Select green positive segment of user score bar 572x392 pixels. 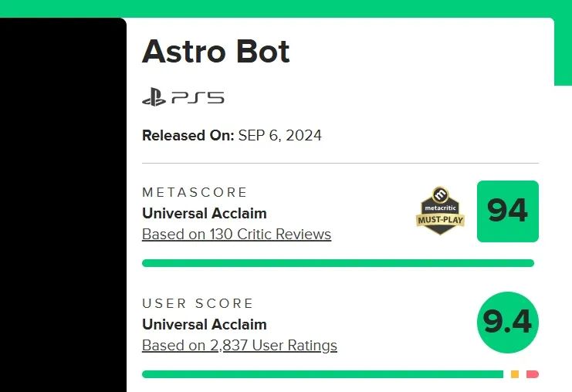[322, 374]
